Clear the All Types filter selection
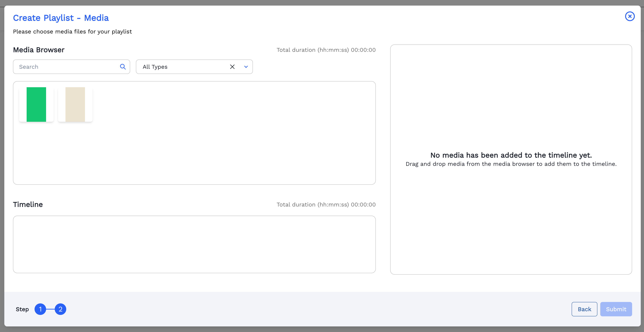Image resolution: width=644 pixels, height=332 pixels. 232,67
